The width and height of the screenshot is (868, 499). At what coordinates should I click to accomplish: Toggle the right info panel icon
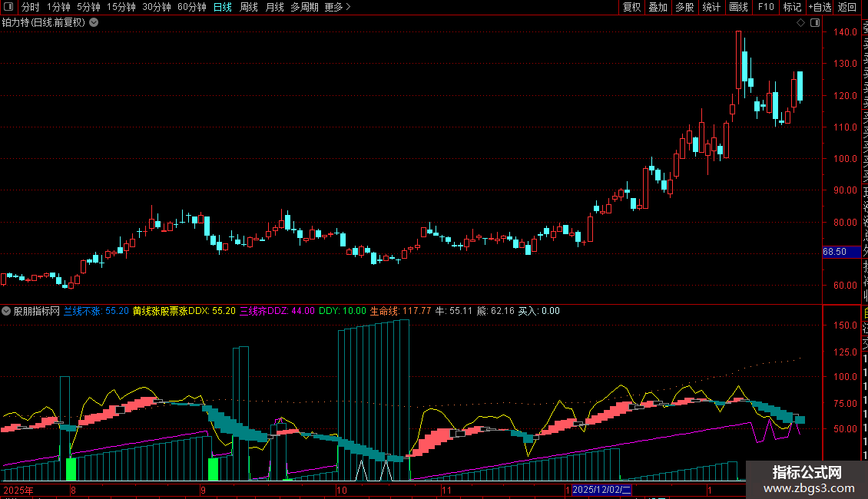tap(815, 23)
